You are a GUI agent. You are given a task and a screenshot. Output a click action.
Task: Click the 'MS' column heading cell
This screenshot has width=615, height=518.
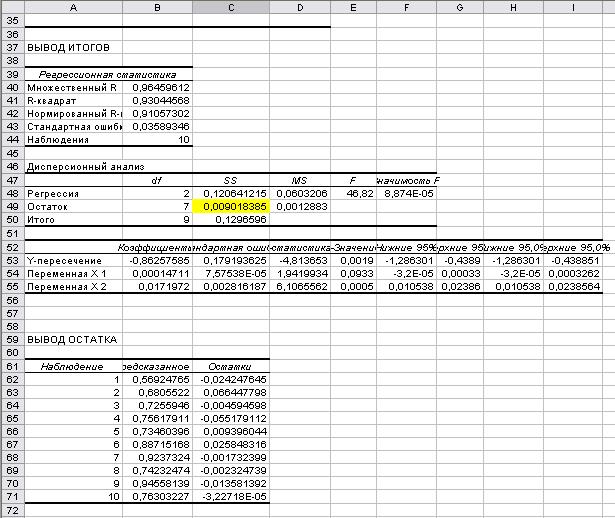[300, 180]
